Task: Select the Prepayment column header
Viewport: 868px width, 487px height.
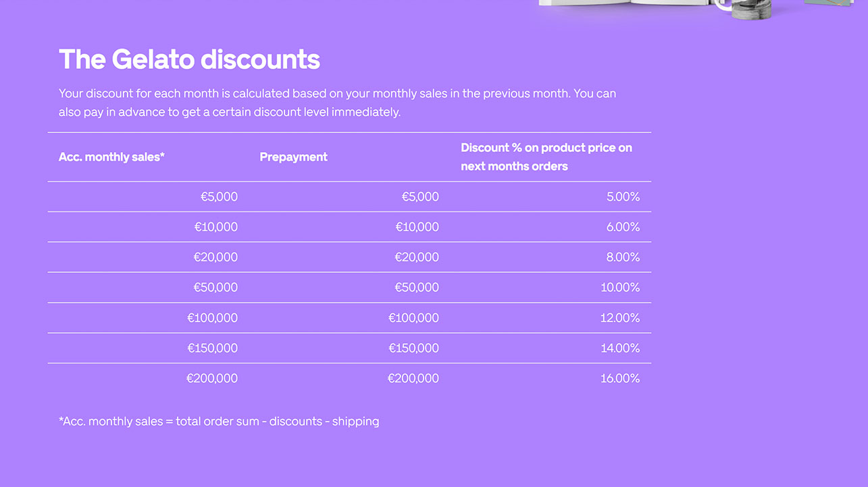Action: (293, 157)
